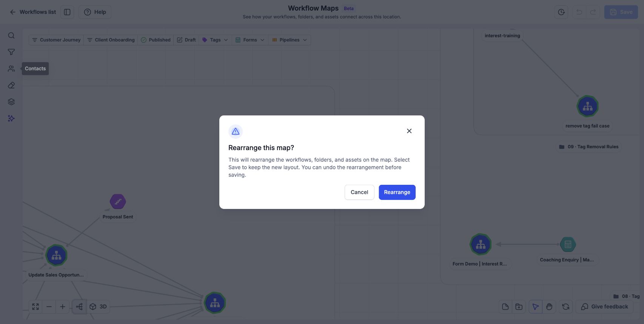
Task: Open the layers stack icon in sidebar
Action: 11,102
